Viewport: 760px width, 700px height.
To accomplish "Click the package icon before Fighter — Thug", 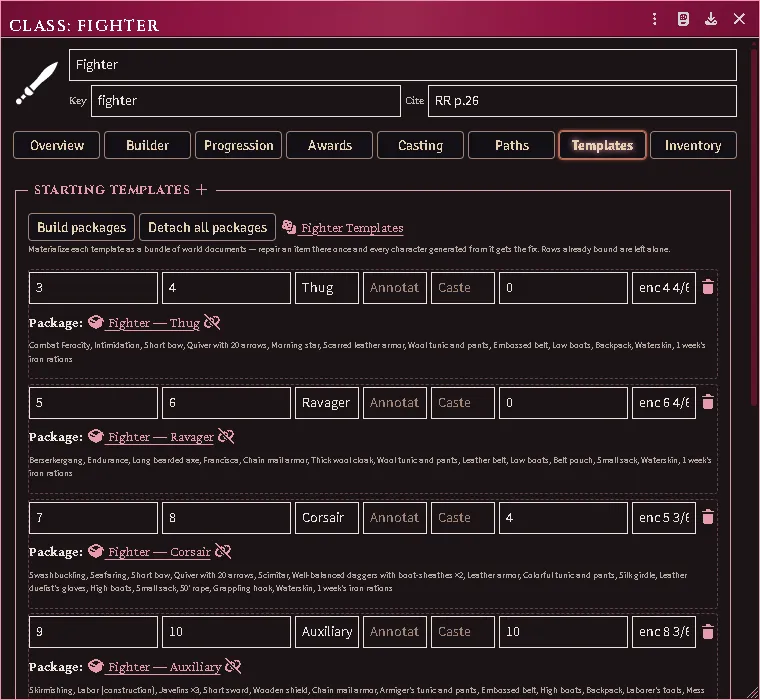I will [x=95, y=322].
